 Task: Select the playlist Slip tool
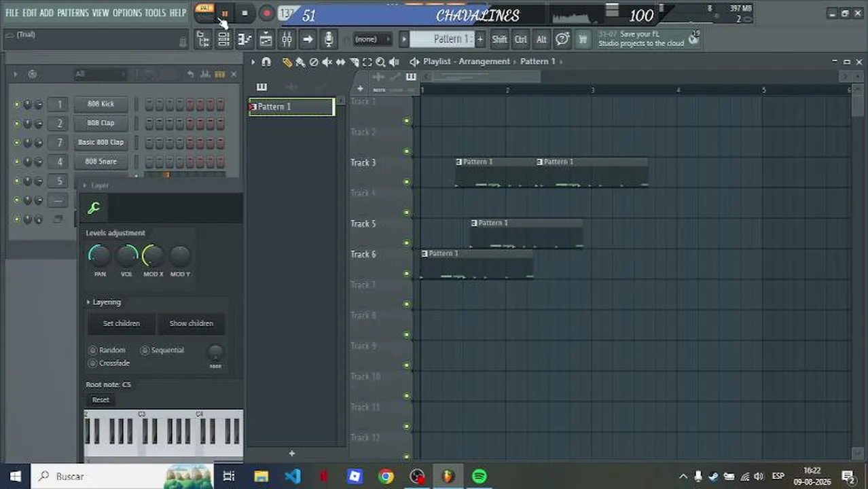click(x=341, y=62)
